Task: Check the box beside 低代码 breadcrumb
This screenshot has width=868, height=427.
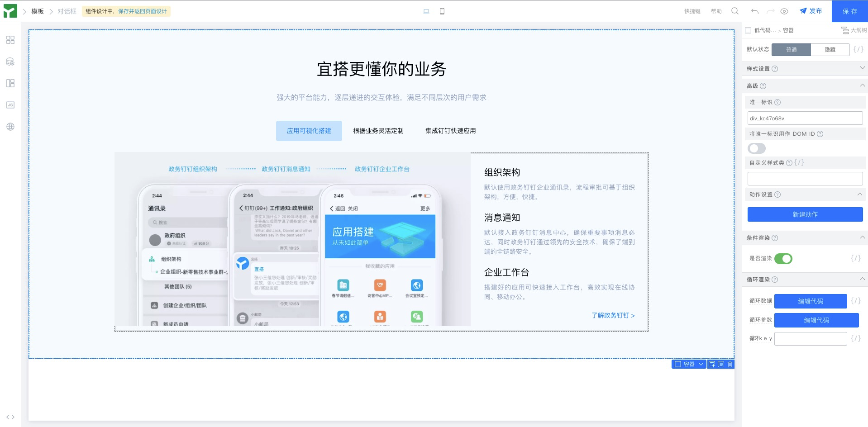Action: click(x=748, y=30)
